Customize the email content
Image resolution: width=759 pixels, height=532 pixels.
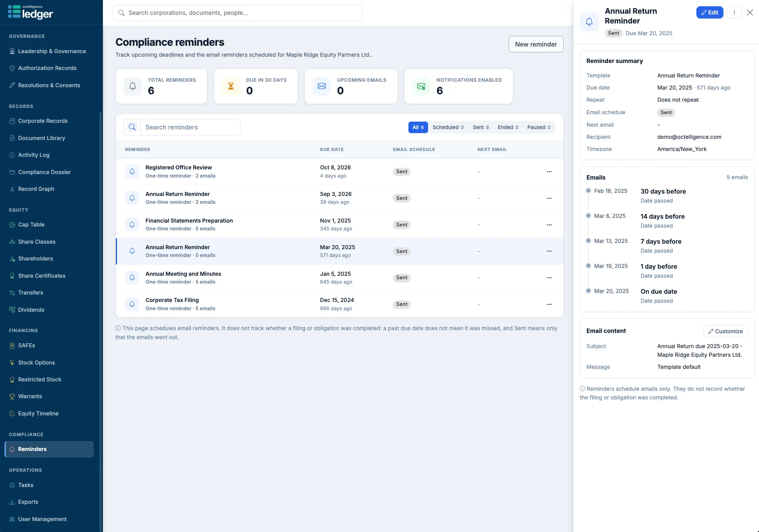725,331
